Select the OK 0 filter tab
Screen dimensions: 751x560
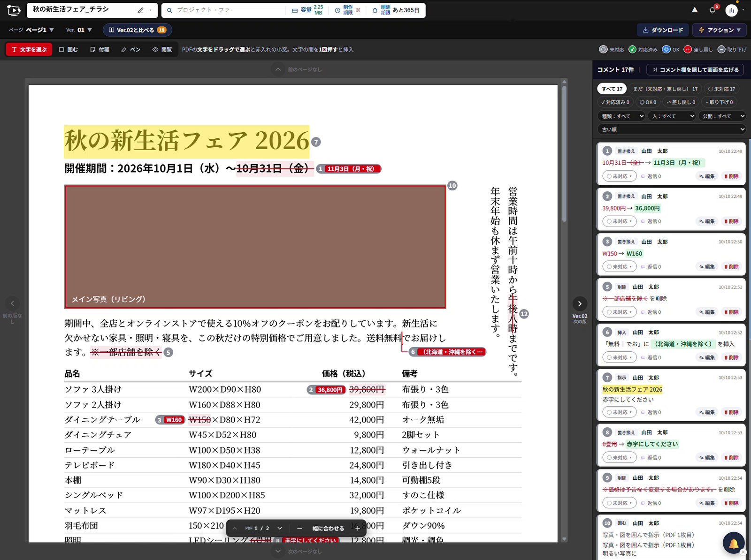pyautogui.click(x=648, y=102)
